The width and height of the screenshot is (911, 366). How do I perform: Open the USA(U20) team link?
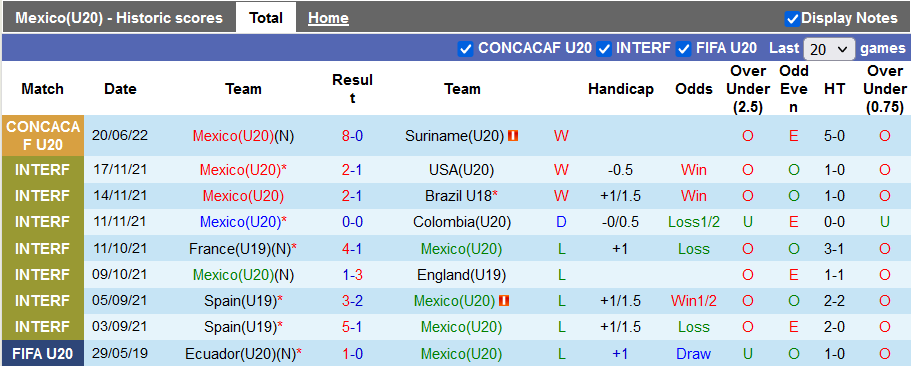coord(462,170)
